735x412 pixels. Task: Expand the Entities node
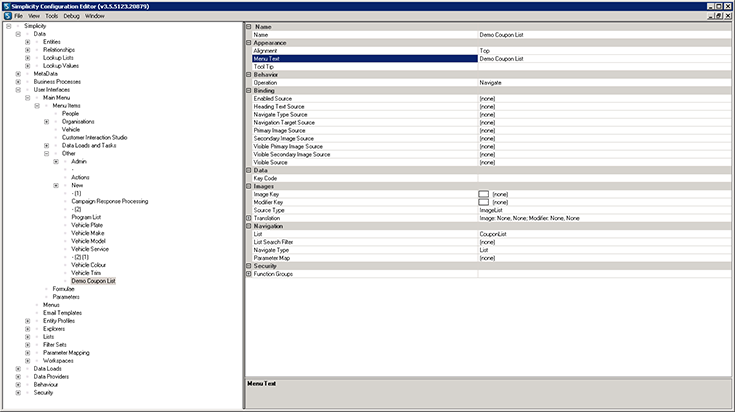27,42
